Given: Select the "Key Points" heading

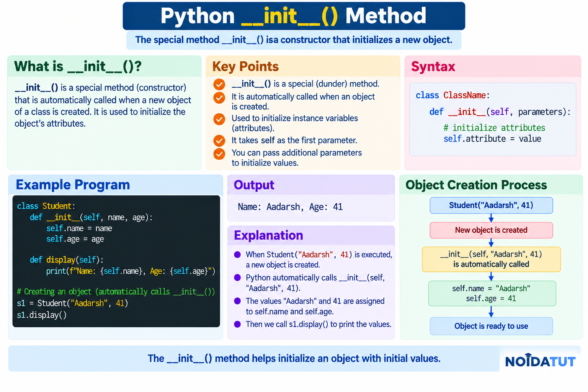Looking at the screenshot, I should 245,67.
